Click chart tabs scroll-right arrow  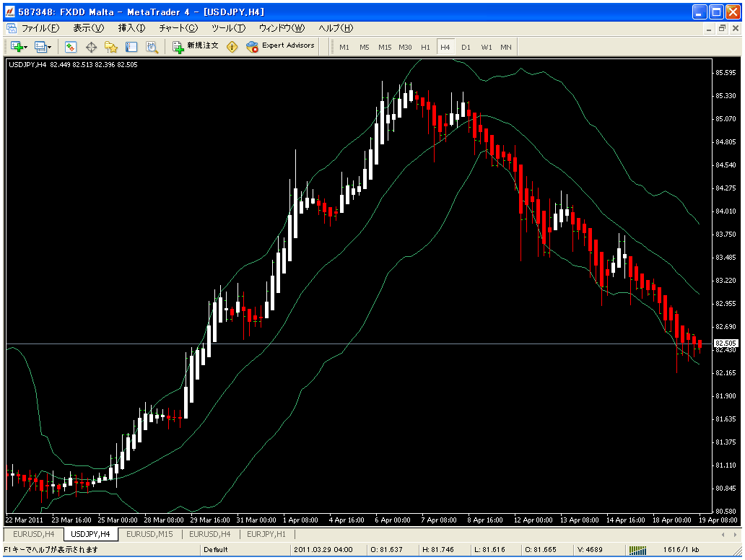[735, 534]
